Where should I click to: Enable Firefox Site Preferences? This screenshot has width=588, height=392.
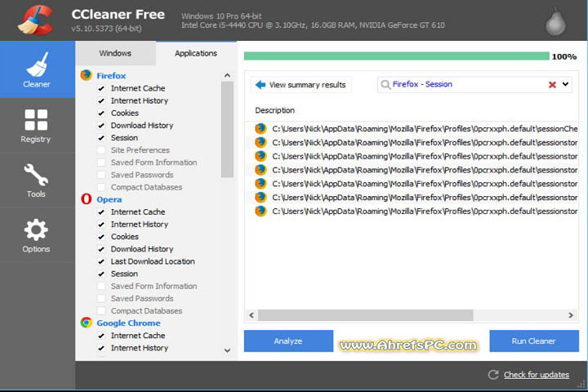[101, 150]
